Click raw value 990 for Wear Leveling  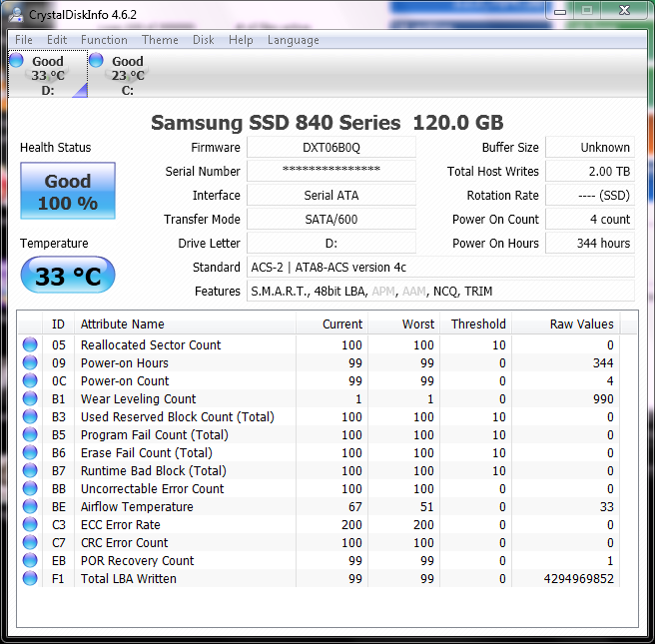[603, 398]
